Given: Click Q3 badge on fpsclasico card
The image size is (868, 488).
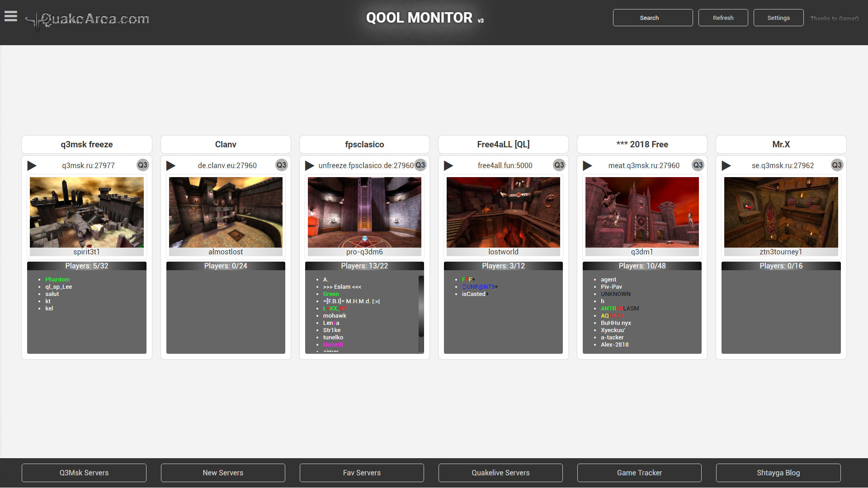Looking at the screenshot, I should (420, 165).
